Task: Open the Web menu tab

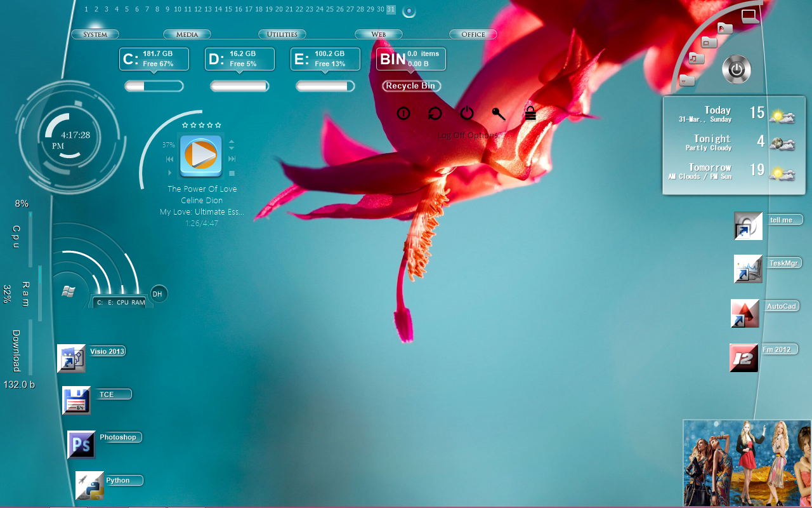Action: click(x=379, y=34)
